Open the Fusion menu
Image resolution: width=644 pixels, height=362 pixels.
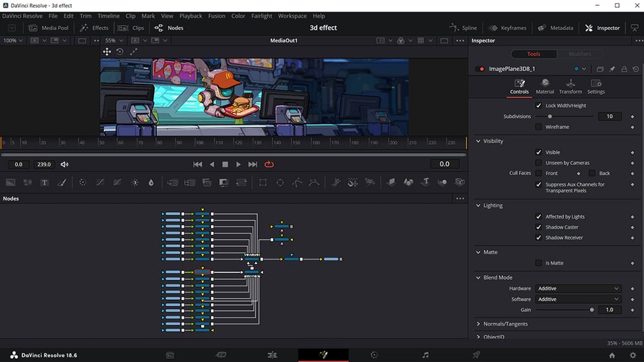click(217, 16)
